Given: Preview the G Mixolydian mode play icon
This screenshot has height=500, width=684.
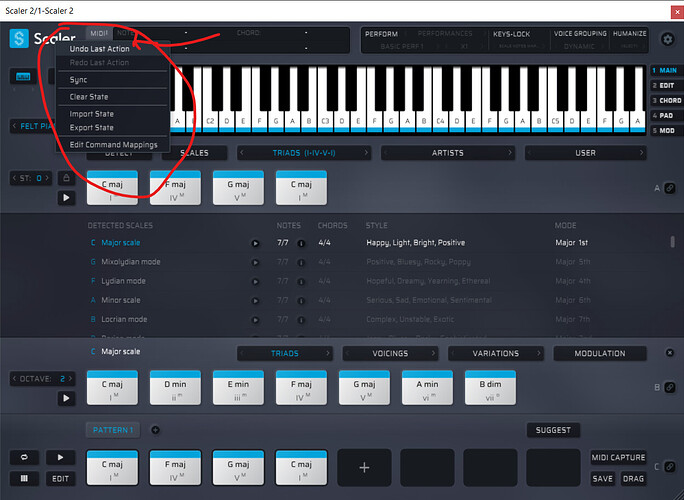Looking at the screenshot, I should pyautogui.click(x=255, y=262).
